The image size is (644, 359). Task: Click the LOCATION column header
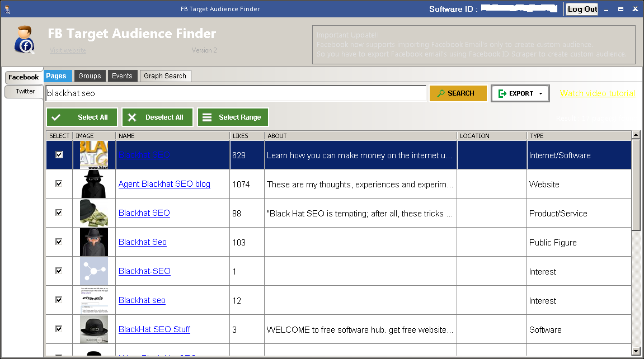tap(492, 136)
